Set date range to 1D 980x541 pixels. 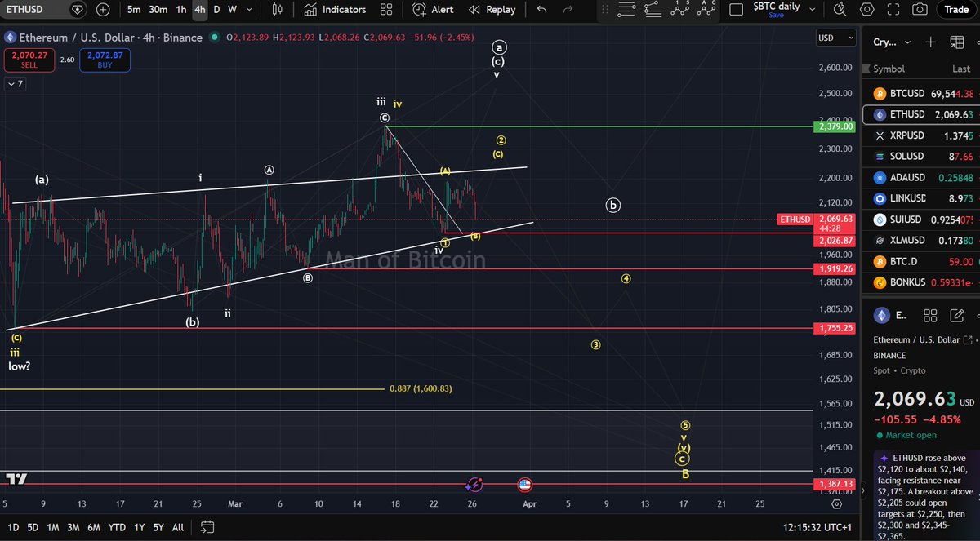point(14,527)
